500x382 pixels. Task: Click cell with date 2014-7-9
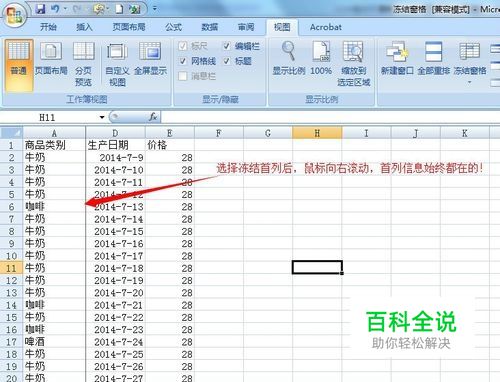click(x=115, y=157)
